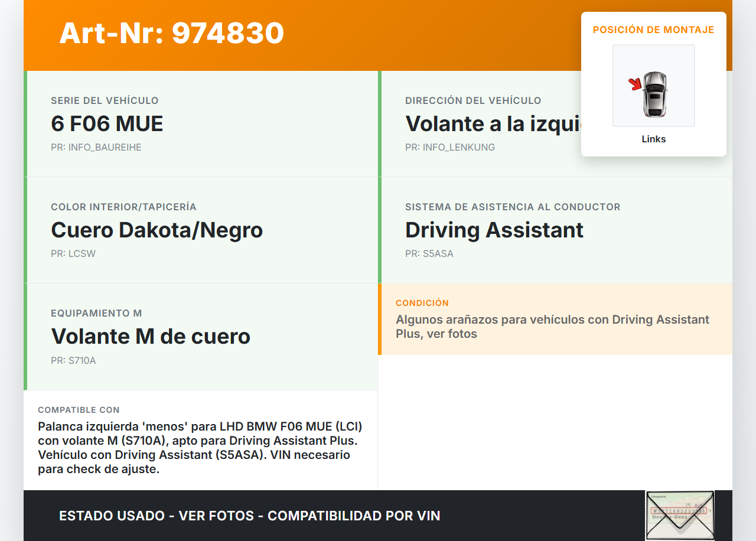Click the orange 'Condición' label

422,303
